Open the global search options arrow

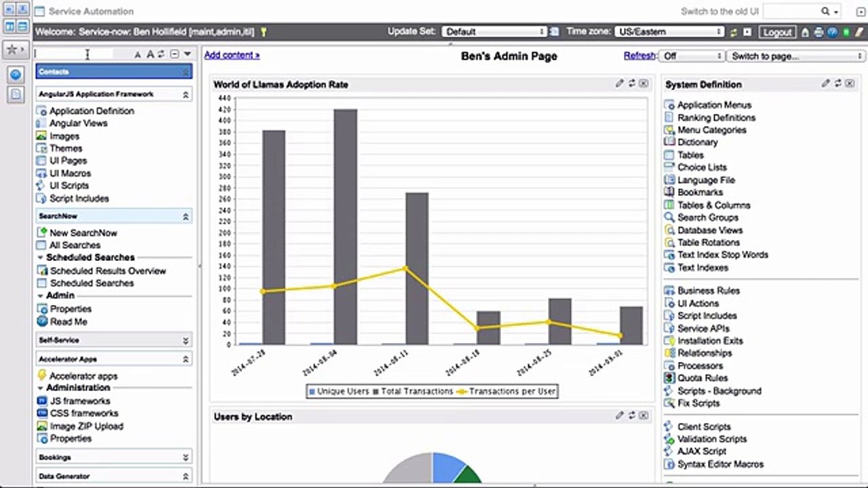[x=836, y=12]
